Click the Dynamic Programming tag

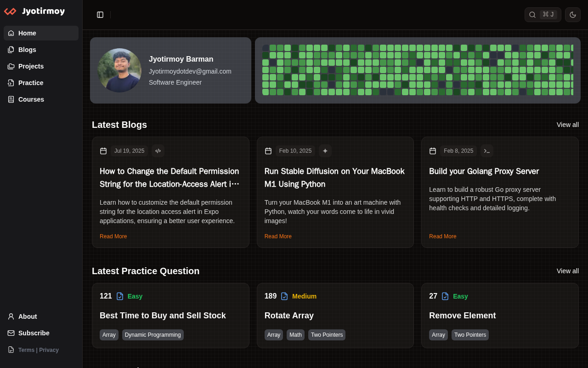(x=153, y=335)
